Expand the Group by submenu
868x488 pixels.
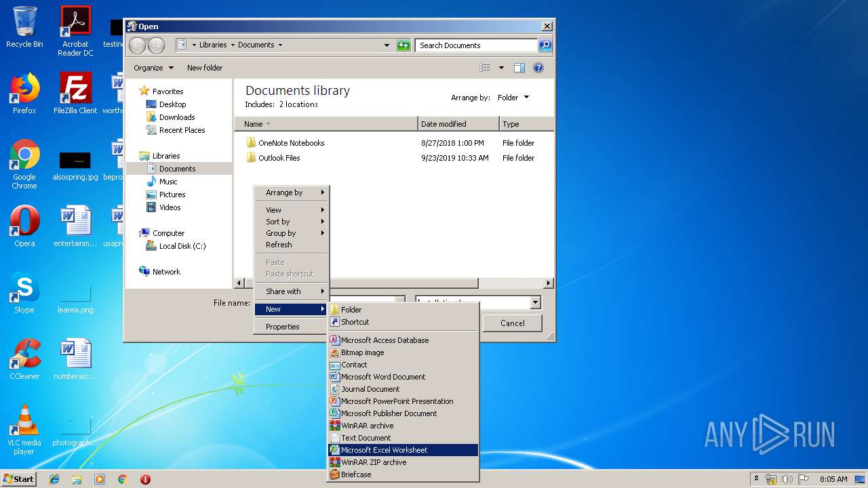(x=292, y=233)
